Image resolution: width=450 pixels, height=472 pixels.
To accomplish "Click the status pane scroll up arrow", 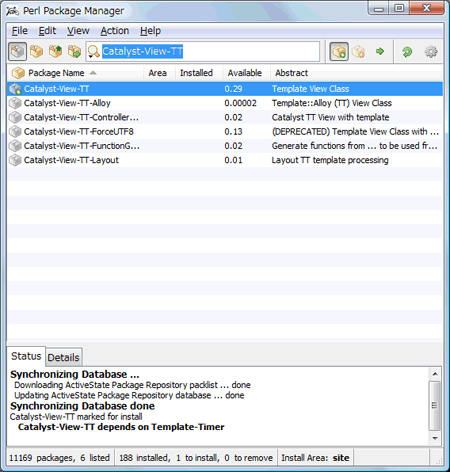I will (435, 374).
